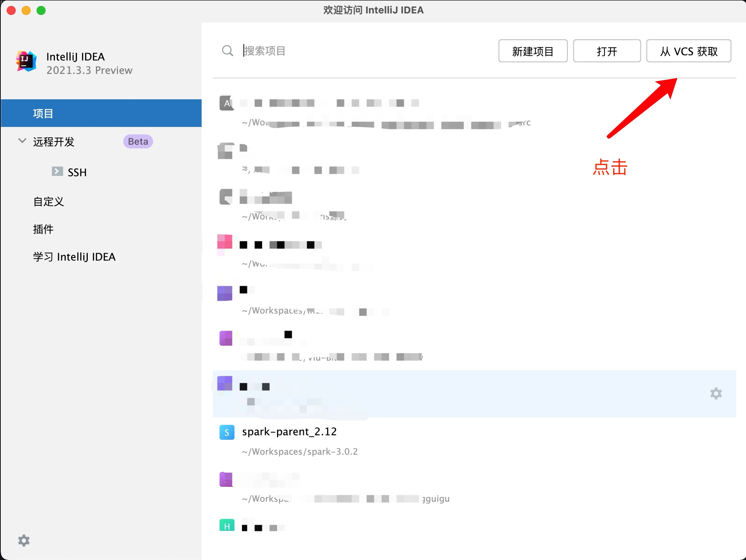Image resolution: width=746 pixels, height=560 pixels.
Task: Click the blue S project icon
Action: (x=227, y=432)
